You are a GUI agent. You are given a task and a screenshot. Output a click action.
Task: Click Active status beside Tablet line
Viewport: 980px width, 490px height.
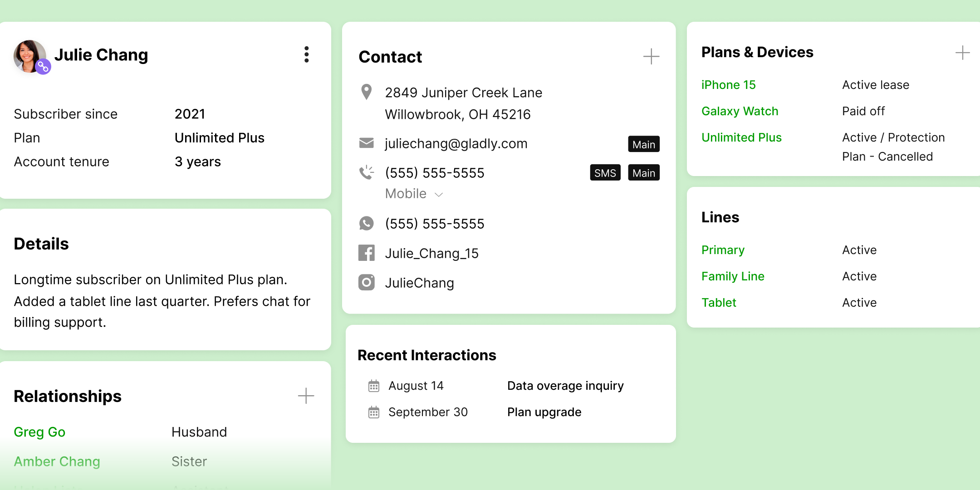[859, 303]
